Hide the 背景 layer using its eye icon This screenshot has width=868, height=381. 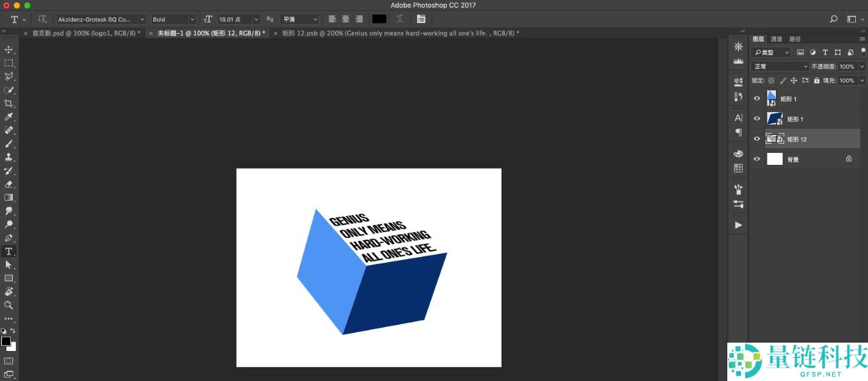[757, 159]
